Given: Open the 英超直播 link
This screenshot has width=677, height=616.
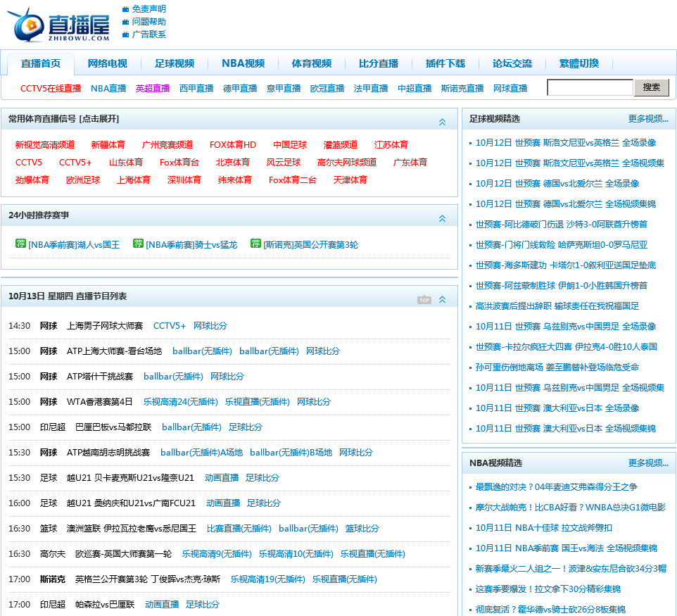Looking at the screenshot, I should [x=153, y=89].
